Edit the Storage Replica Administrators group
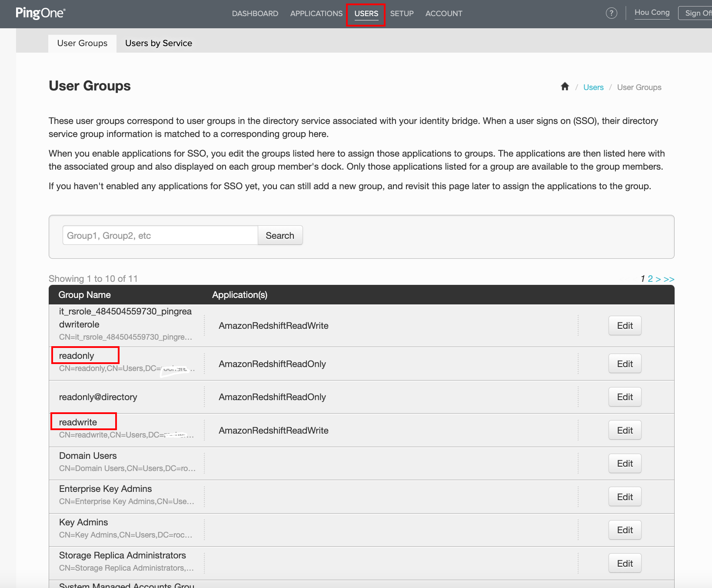Screen dimensions: 712x588 625,564
